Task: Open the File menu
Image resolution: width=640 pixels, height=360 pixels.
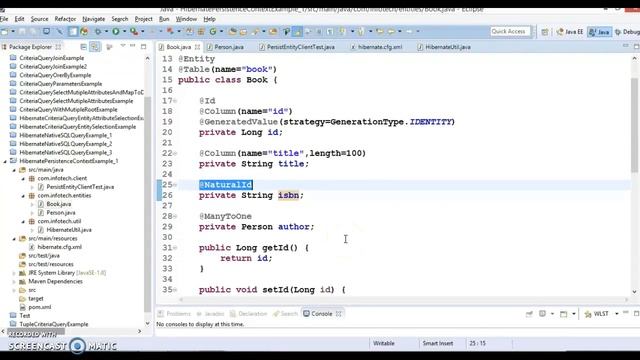Action: (4, 19)
